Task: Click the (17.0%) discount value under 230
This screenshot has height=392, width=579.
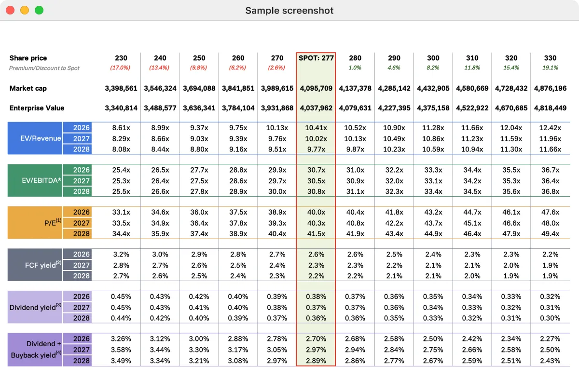Action: pos(121,68)
